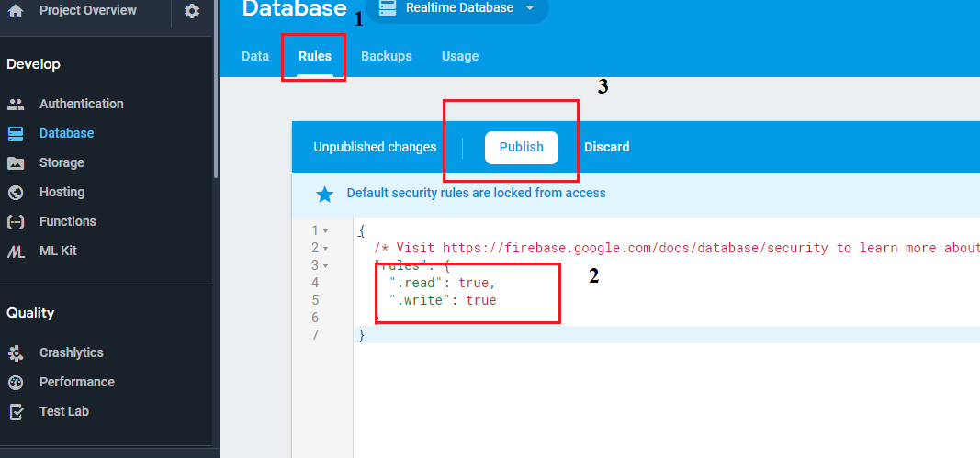This screenshot has width=980, height=458.
Task: Place cursor on the ".write": true line
Action: [443, 300]
